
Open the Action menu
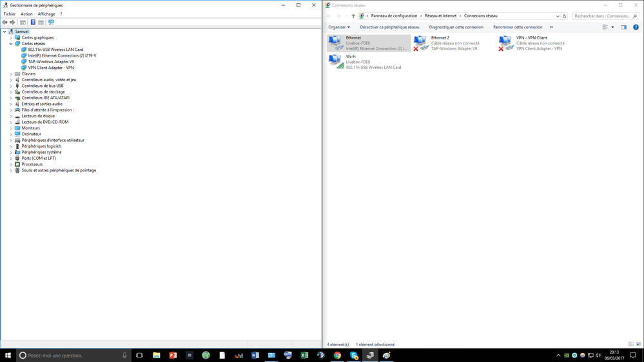tap(26, 14)
